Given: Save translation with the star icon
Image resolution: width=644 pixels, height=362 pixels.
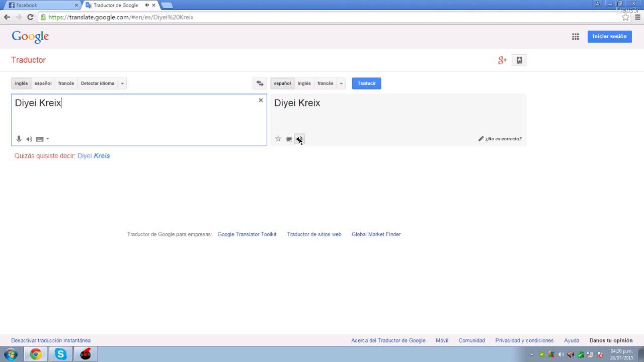Looking at the screenshot, I should point(278,139).
